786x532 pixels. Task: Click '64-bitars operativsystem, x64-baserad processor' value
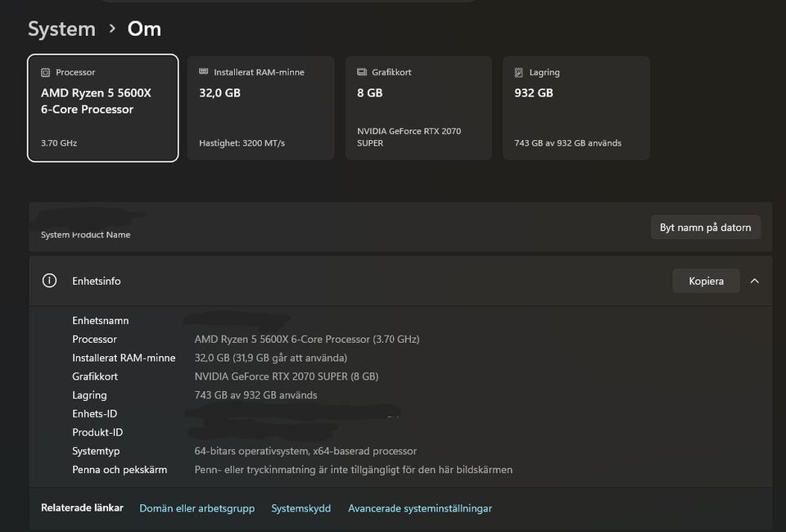click(305, 451)
